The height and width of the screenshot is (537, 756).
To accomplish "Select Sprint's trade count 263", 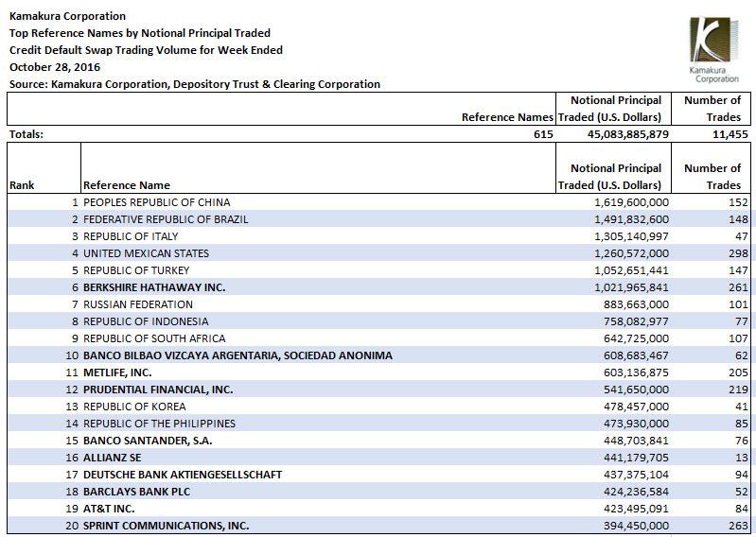I will (x=739, y=526).
